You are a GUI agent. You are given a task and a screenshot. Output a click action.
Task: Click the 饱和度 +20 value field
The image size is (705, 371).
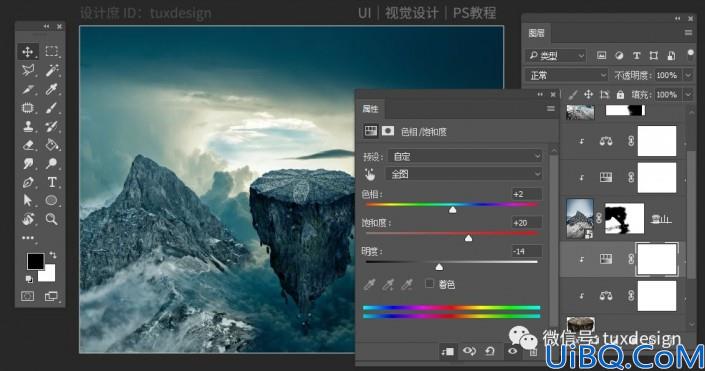point(527,223)
